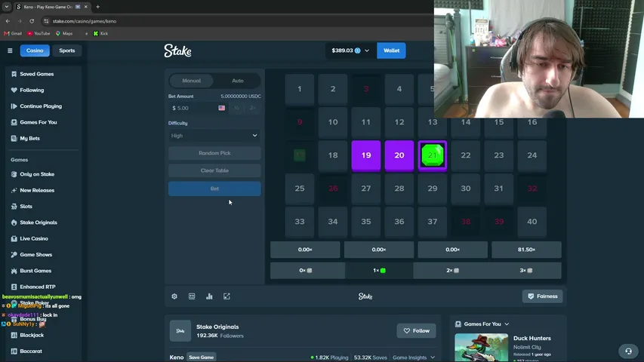Select the Keno browser tab
This screenshot has width=644, height=362.
tap(52, 7)
